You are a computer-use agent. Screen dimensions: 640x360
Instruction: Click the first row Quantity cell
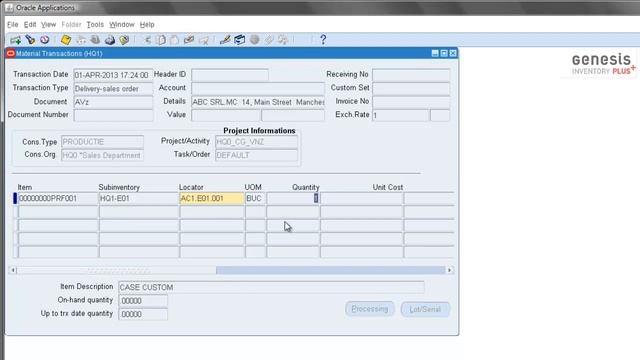click(293, 198)
